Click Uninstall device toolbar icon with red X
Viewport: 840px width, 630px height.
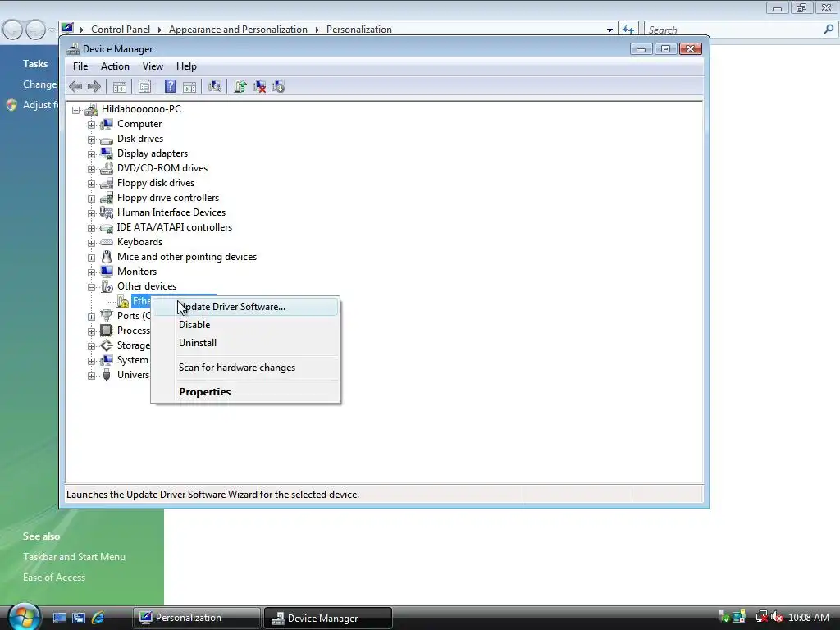pyautogui.click(x=259, y=86)
